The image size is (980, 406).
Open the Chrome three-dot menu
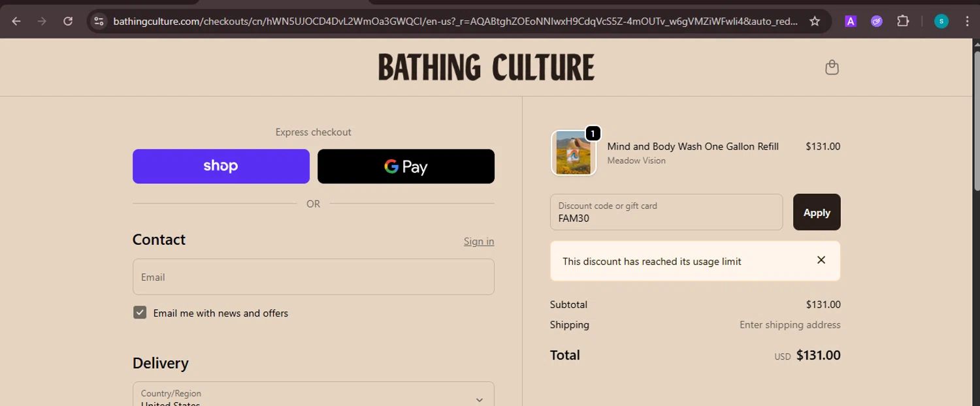[968, 22]
